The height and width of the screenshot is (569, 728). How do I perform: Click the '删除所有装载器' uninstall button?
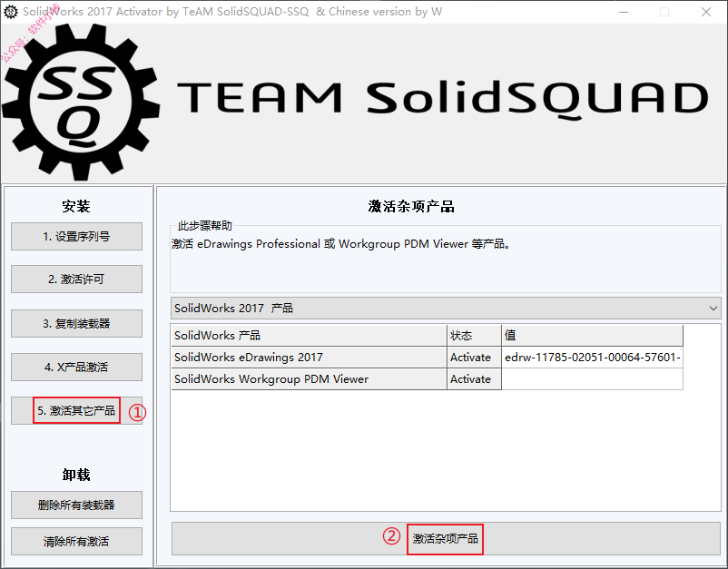point(76,505)
